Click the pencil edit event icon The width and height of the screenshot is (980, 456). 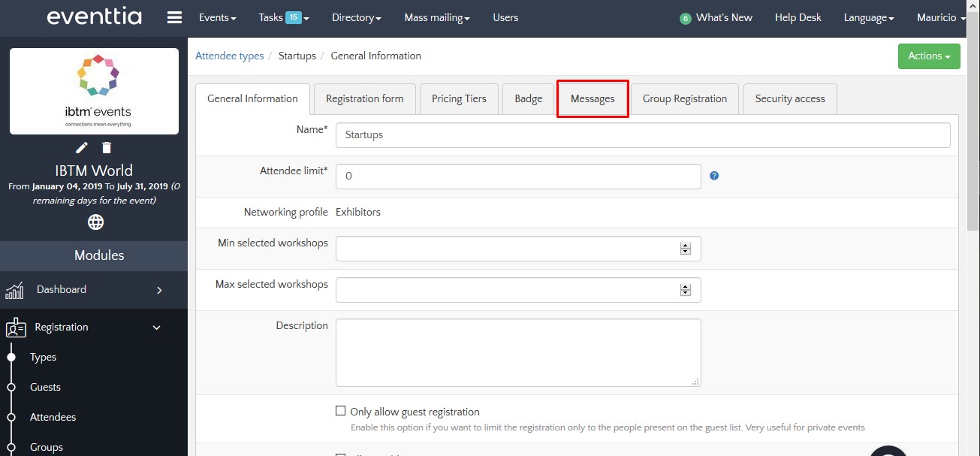coord(82,147)
